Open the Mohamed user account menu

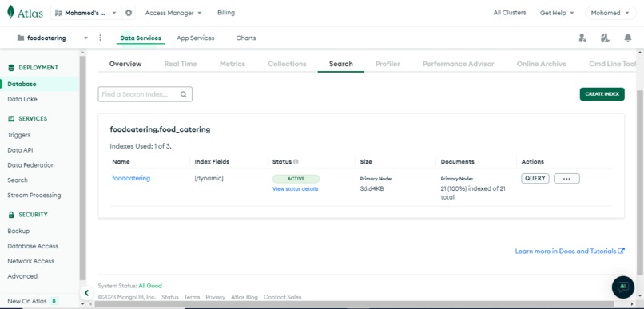click(x=610, y=13)
